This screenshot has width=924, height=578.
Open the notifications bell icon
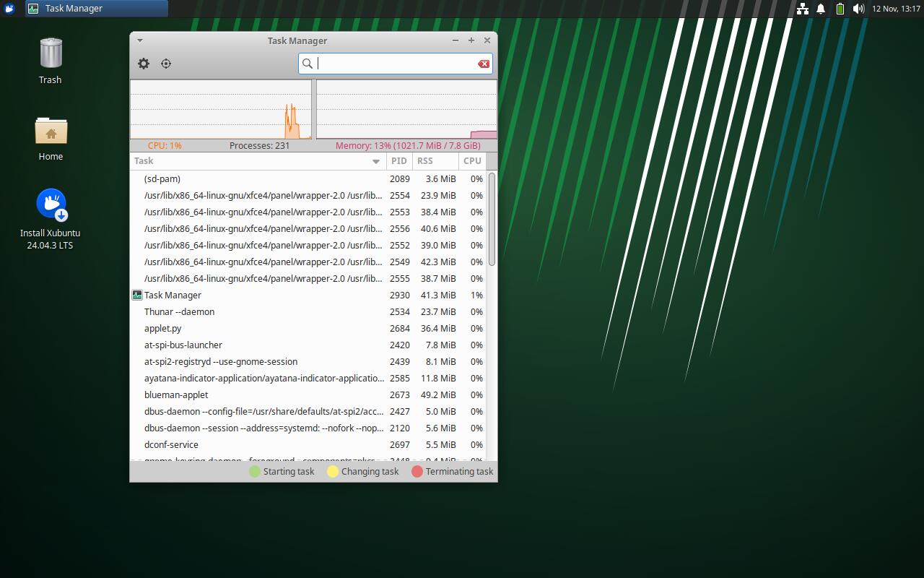click(821, 9)
